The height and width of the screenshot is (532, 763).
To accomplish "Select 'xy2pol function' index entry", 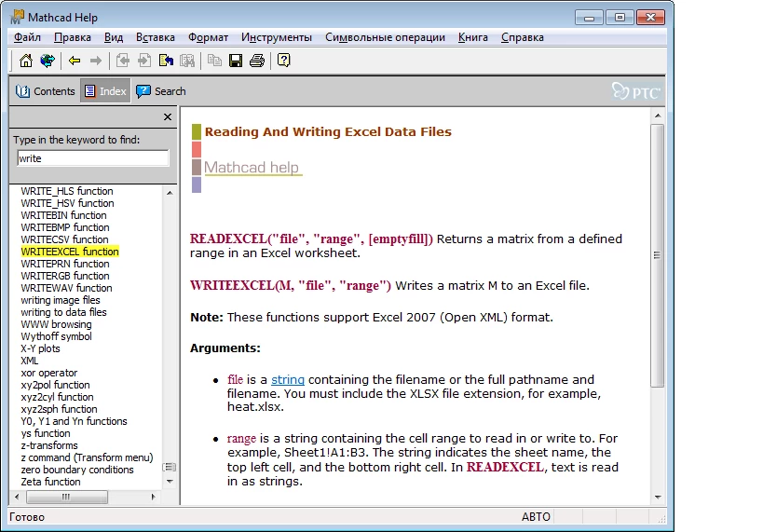I will point(55,385).
